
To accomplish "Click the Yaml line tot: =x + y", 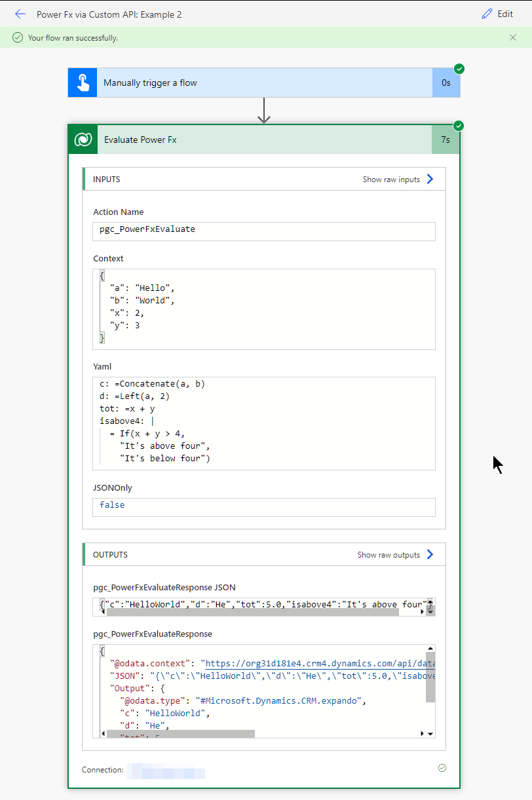I will (127, 409).
